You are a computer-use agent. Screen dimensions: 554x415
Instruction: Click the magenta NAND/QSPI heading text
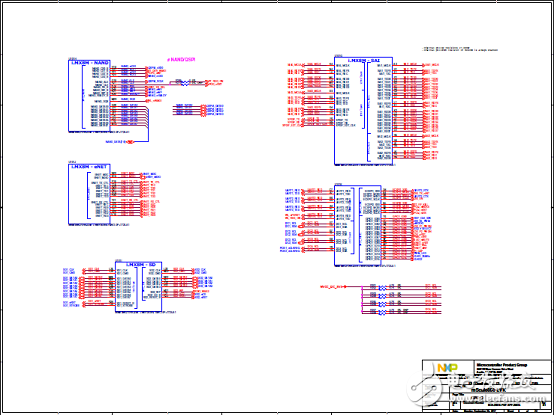181,60
